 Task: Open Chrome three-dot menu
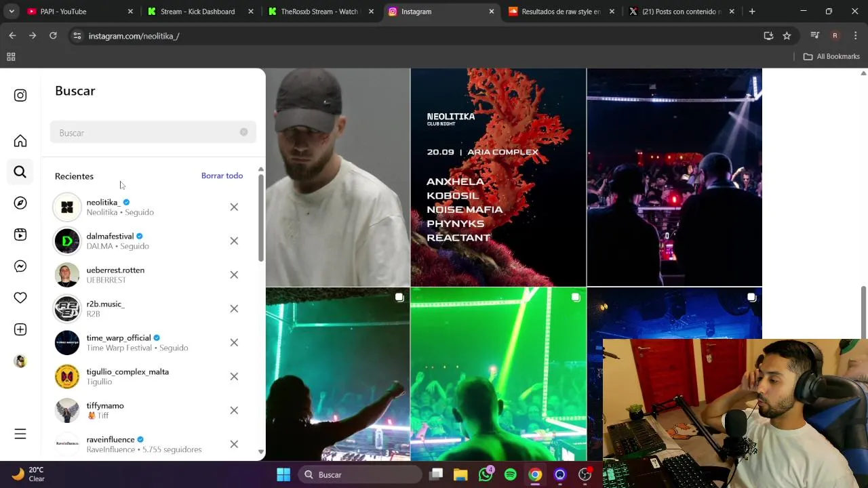click(855, 36)
